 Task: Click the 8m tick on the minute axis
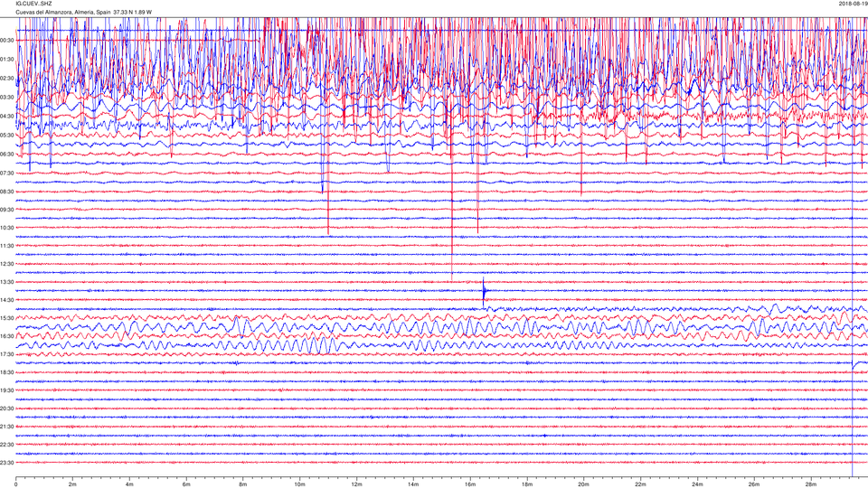243,484
